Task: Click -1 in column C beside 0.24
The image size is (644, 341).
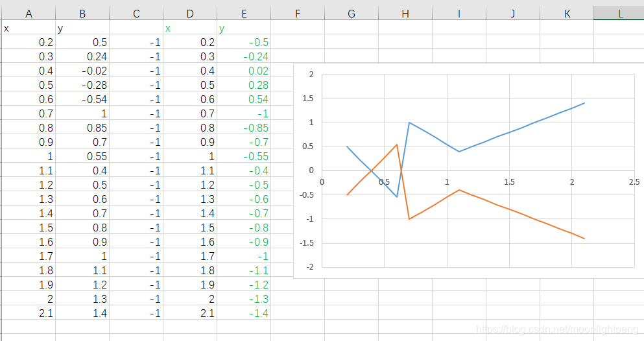Action: click(136, 56)
